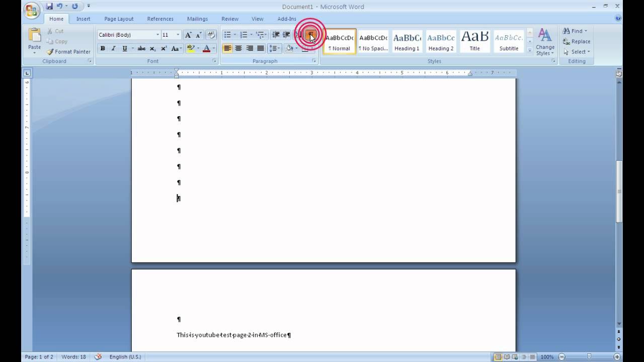Undo the last action

(59, 7)
